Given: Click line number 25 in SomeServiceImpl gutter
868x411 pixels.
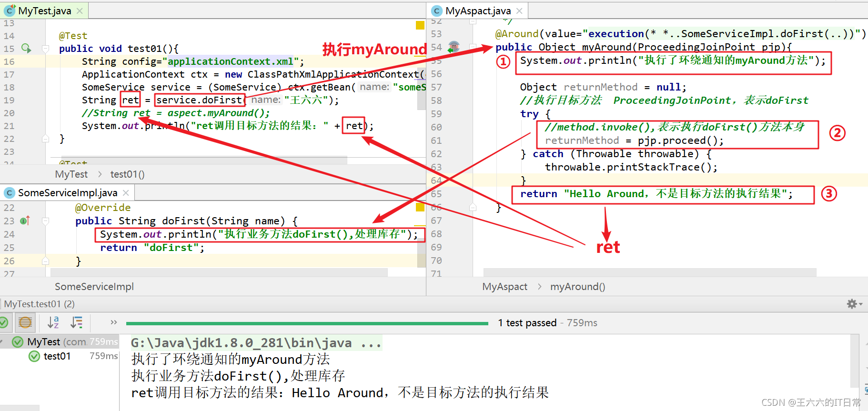Looking at the screenshot, I should coord(9,248).
